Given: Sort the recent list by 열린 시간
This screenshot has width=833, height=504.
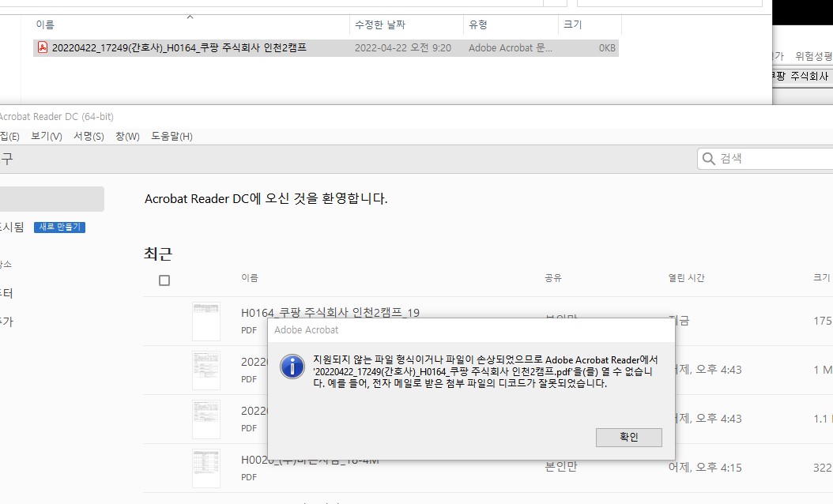Looking at the screenshot, I should coord(686,278).
